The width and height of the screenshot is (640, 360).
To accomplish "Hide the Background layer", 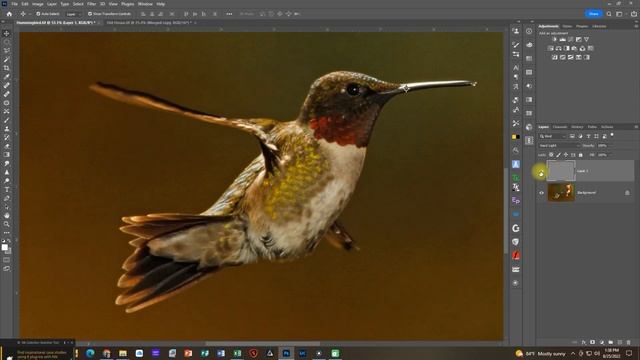I will click(541, 193).
